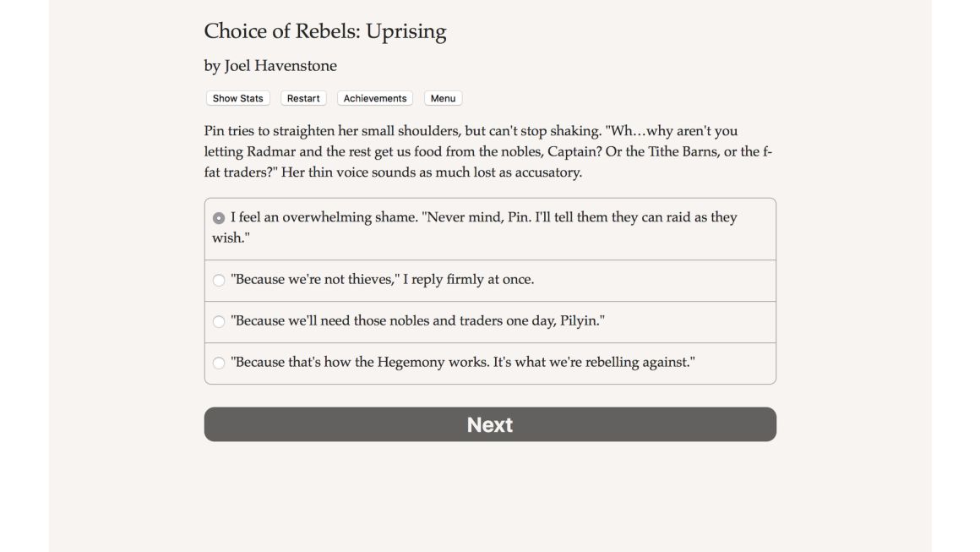Select radio for 'need those nobles and traders'
Viewport: 980px width, 552px height.
point(219,321)
